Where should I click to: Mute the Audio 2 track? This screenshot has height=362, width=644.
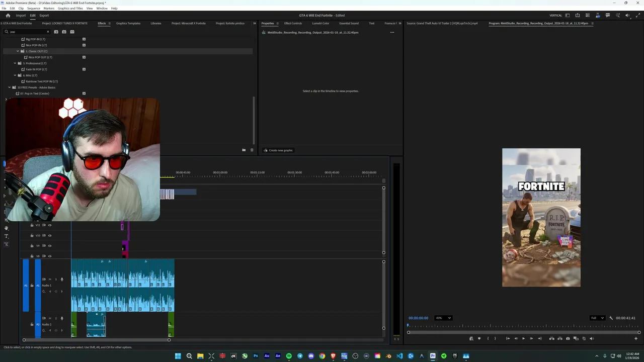click(50, 318)
